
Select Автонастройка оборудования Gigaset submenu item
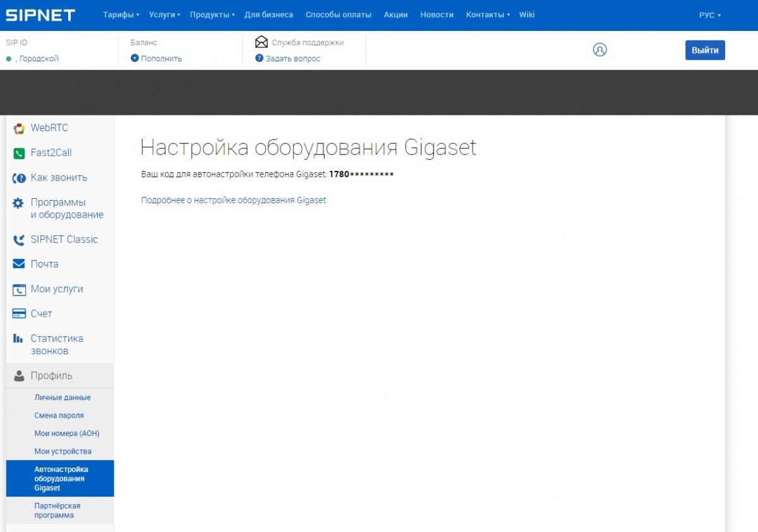pos(60,479)
